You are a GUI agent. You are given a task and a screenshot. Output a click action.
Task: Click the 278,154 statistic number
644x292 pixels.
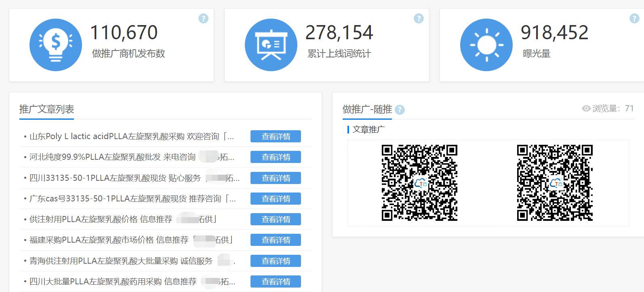(x=339, y=32)
